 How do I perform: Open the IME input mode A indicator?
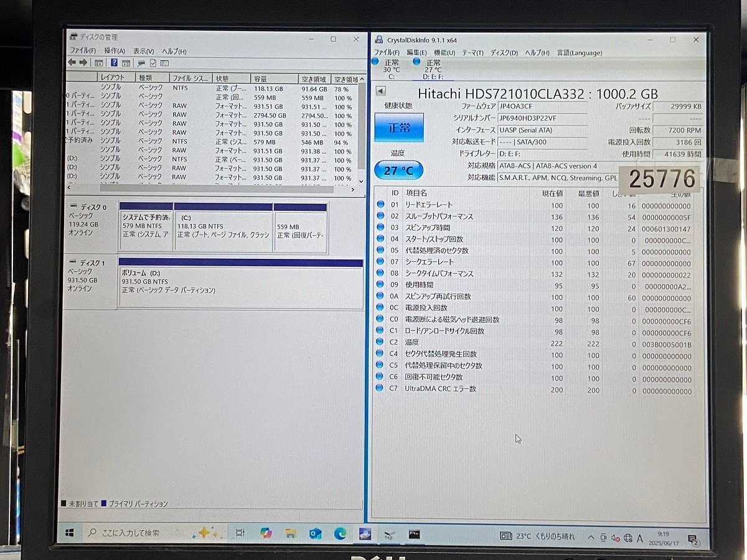coord(640,538)
